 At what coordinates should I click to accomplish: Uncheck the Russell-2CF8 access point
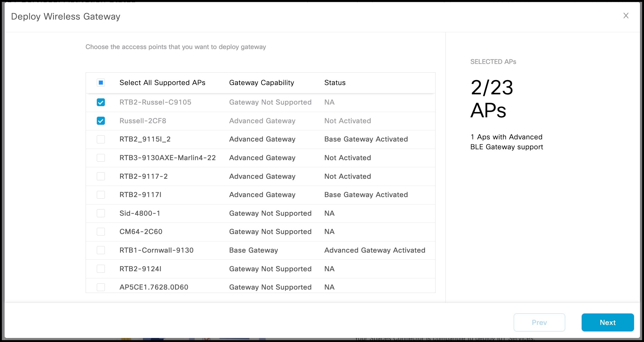point(101,121)
